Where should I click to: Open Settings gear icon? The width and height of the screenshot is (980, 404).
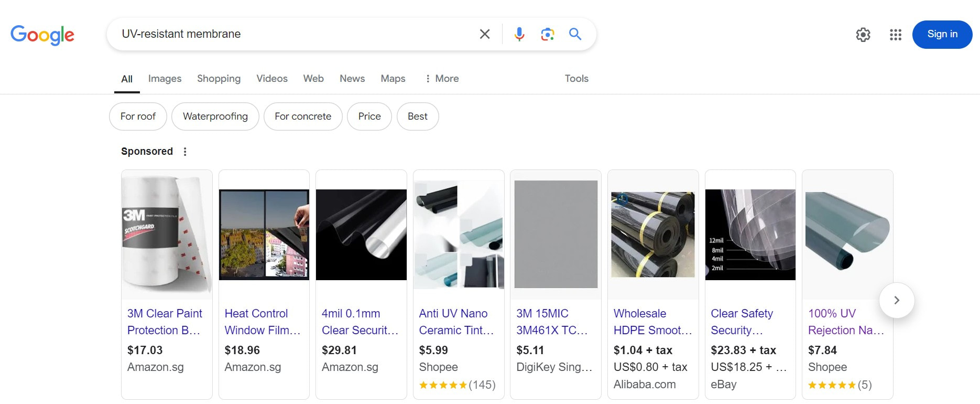863,35
